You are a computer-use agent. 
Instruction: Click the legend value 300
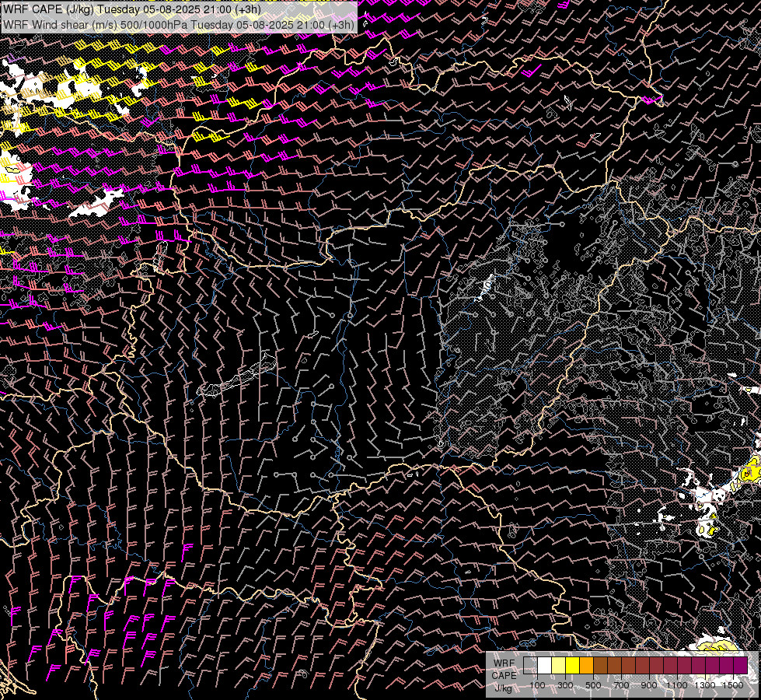[565, 685]
